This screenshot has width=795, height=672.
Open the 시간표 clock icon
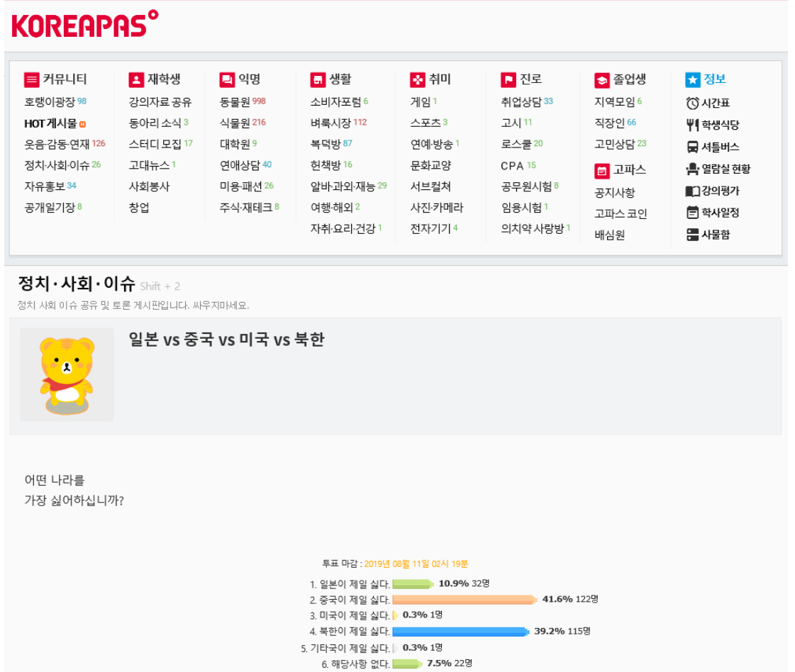pyautogui.click(x=692, y=103)
